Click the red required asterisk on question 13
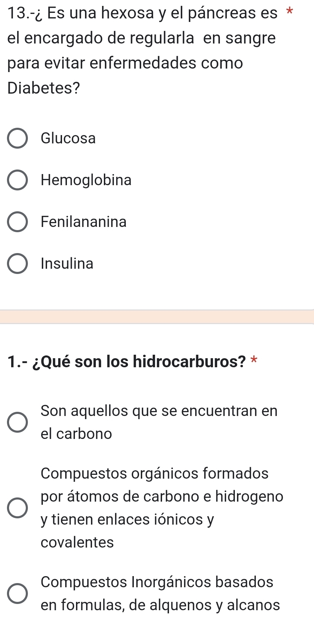The height and width of the screenshot is (644, 314). (x=288, y=11)
